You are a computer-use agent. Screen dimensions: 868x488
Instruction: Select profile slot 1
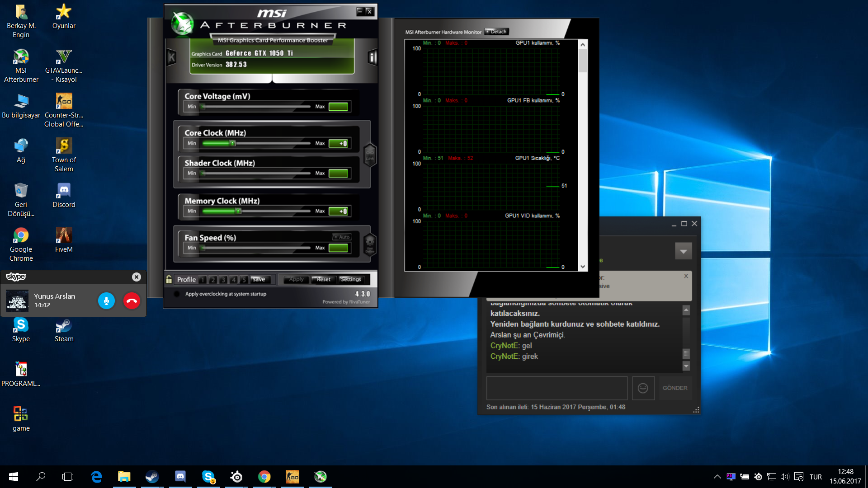203,280
